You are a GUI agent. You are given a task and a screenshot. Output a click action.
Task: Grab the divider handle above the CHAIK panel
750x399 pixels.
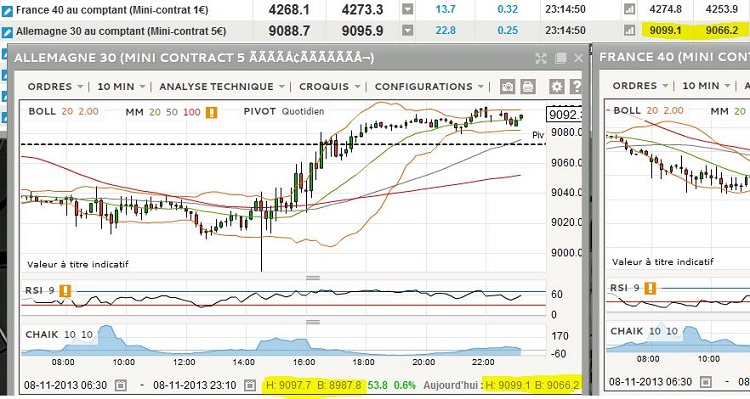pyautogui.click(x=313, y=322)
